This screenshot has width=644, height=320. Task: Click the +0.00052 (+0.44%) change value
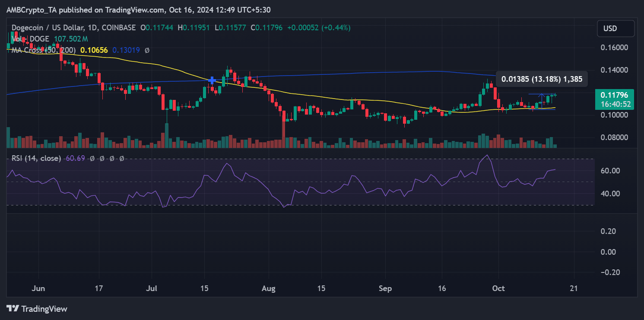point(318,28)
